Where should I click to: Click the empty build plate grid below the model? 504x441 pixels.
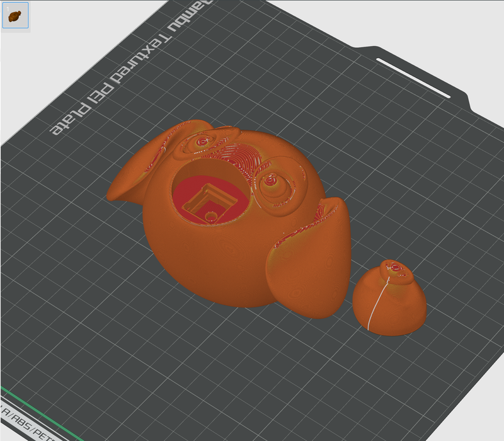(220, 365)
